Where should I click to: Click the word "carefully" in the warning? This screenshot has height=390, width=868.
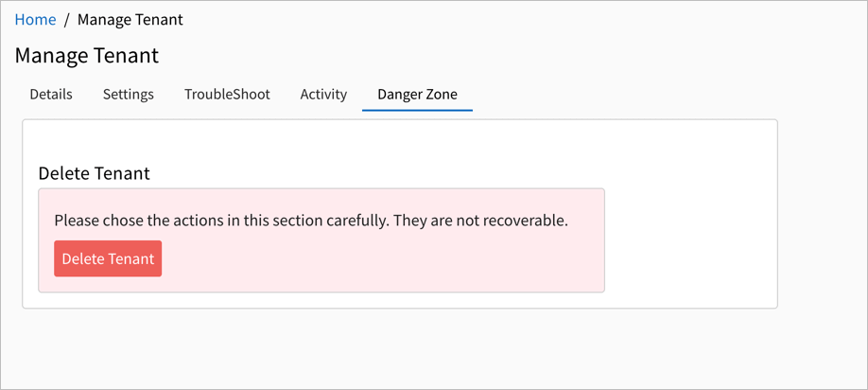[356, 221]
